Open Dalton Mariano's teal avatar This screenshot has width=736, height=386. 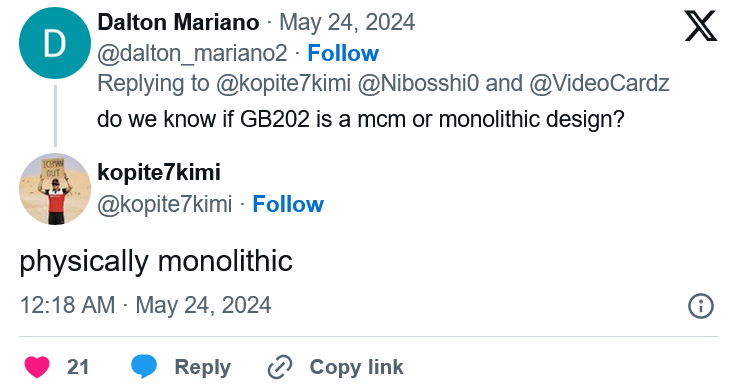(x=55, y=43)
